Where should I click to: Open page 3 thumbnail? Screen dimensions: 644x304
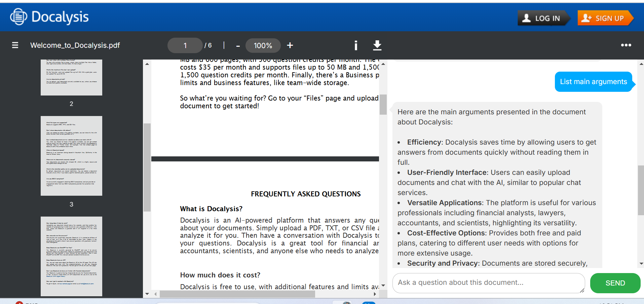tap(71, 156)
